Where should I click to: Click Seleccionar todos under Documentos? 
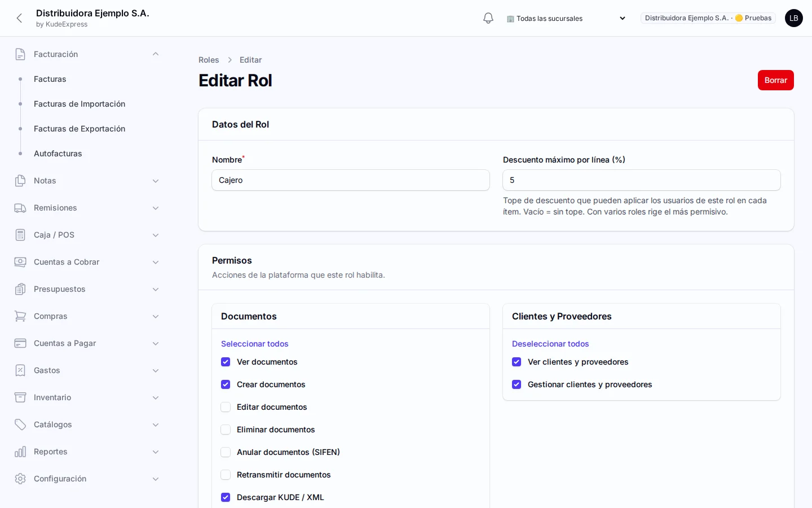coord(255,344)
